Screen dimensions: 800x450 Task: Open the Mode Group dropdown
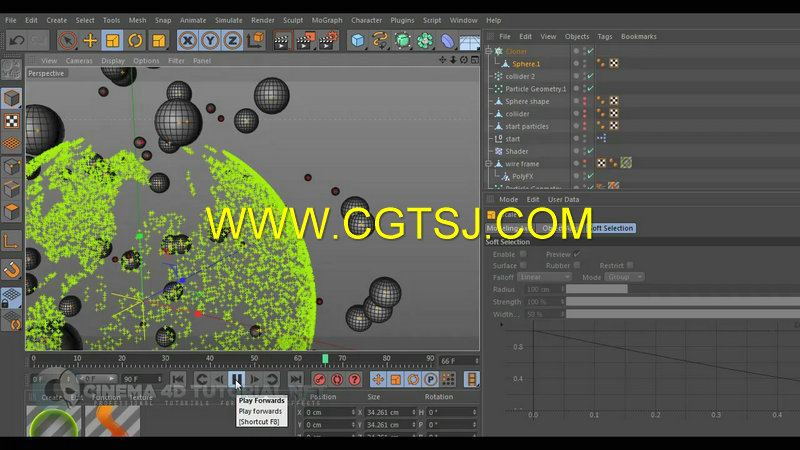[625, 277]
